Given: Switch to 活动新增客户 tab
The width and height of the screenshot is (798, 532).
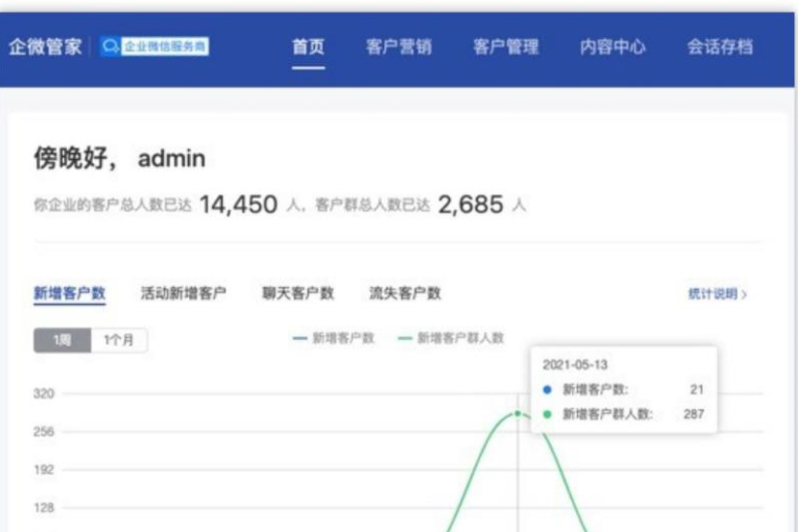Looking at the screenshot, I should [183, 294].
